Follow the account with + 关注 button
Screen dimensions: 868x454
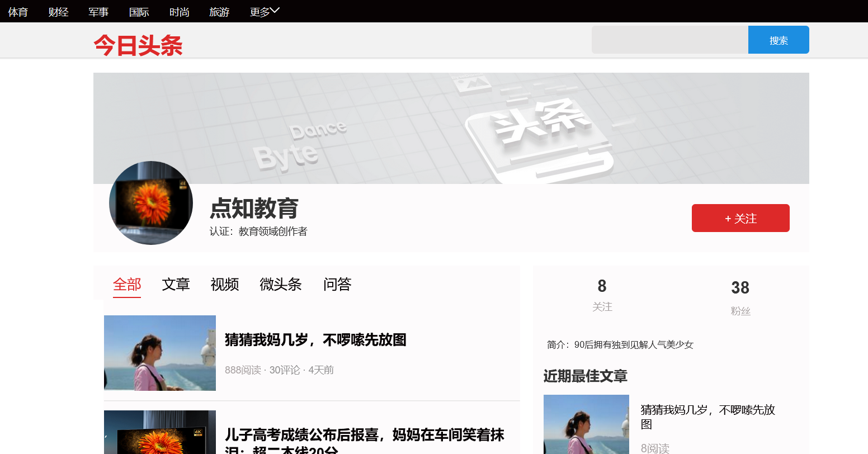pyautogui.click(x=740, y=218)
